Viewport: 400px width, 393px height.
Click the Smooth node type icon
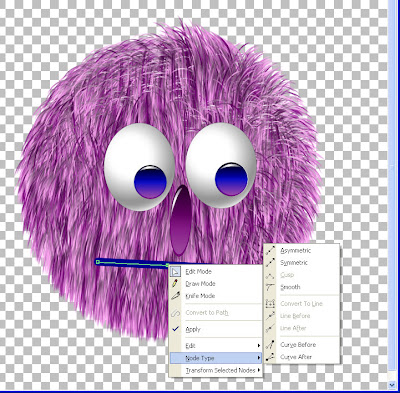click(x=270, y=287)
